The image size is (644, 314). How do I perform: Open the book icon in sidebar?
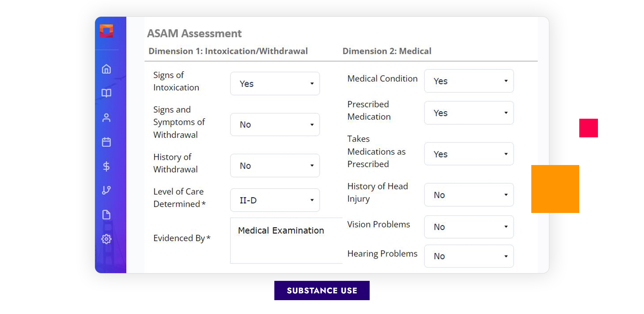106,93
